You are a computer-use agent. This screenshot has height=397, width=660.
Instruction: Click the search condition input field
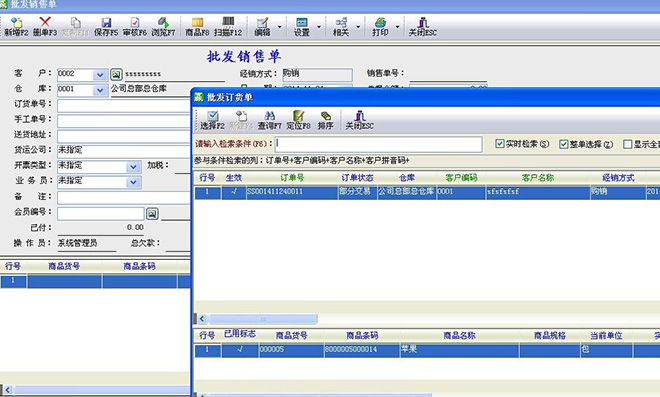tap(378, 144)
